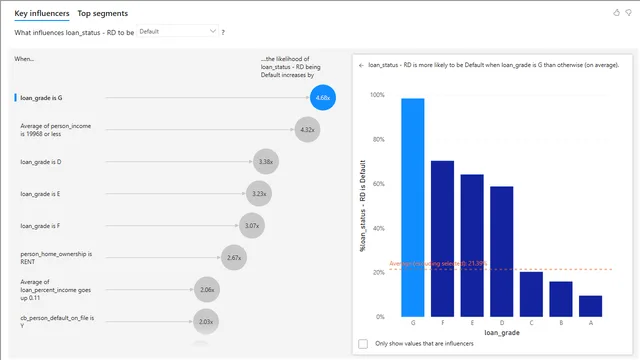
Task: Click the 'What influences loan_status - RD to be' text
Action: click(x=74, y=32)
